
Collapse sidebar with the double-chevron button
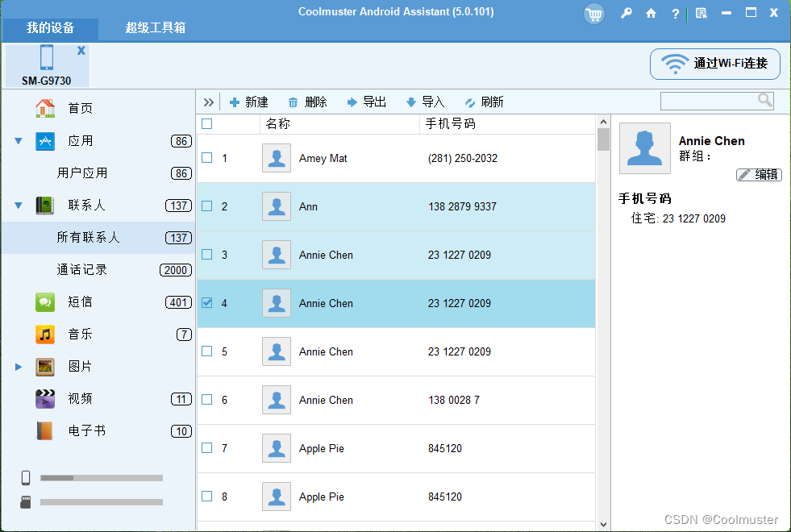[x=208, y=102]
